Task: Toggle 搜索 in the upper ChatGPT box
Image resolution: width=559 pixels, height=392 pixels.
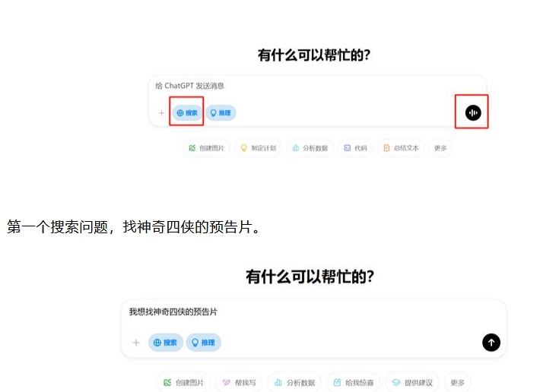Action: click(187, 113)
